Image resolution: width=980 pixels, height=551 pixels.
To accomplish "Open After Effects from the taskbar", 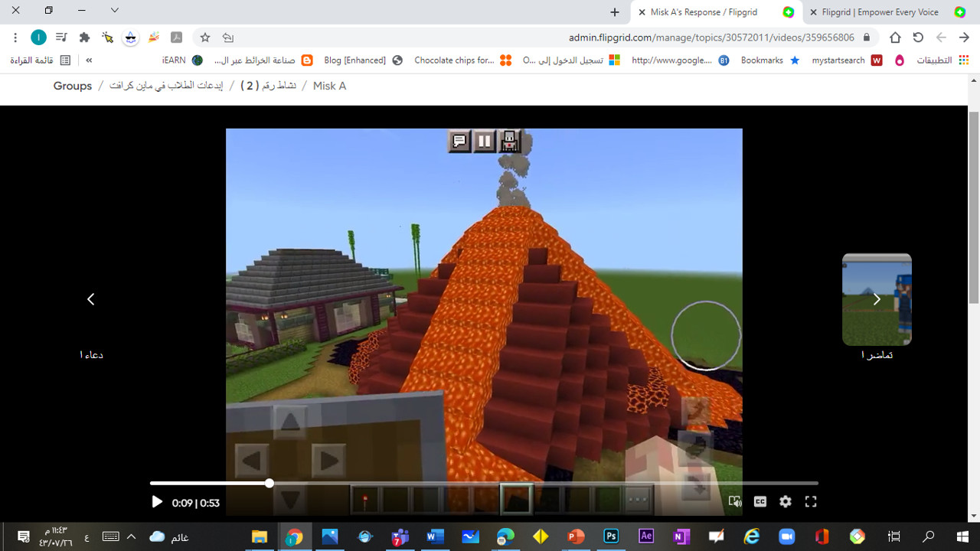I will tap(646, 536).
